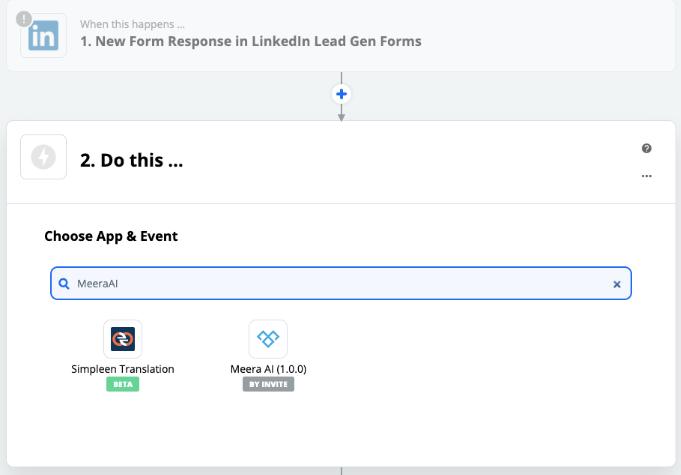Open the three-dot step options menu

[x=646, y=176]
